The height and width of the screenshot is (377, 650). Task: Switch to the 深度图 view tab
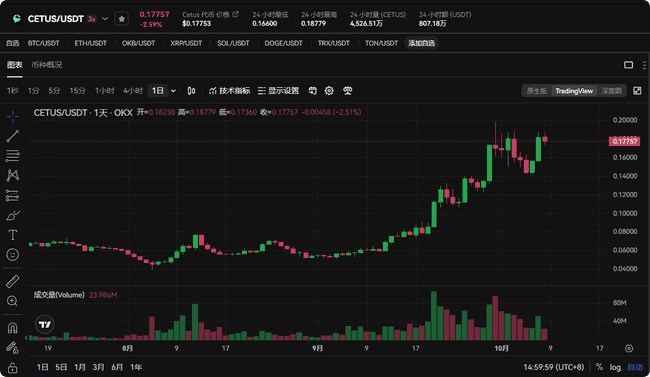click(x=612, y=91)
